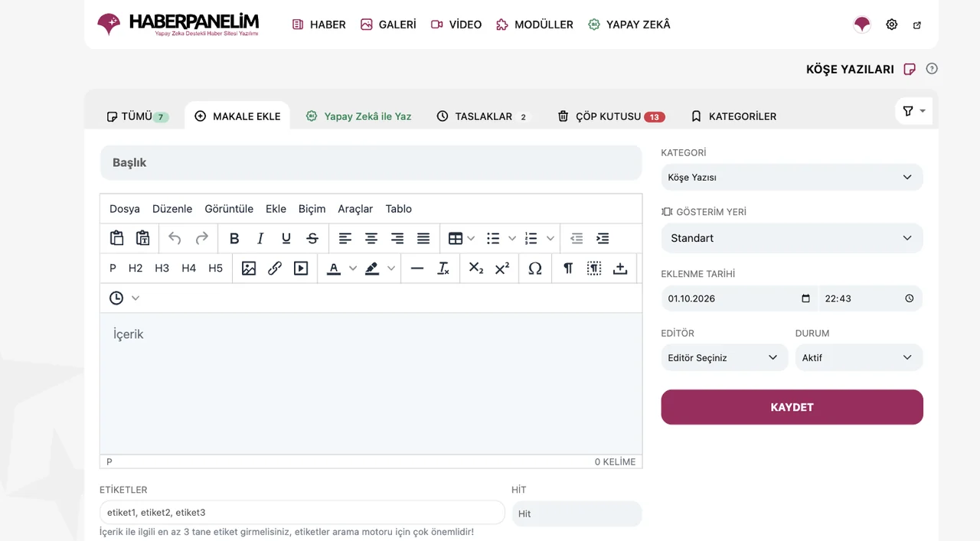Insert an image into content

coord(249,268)
